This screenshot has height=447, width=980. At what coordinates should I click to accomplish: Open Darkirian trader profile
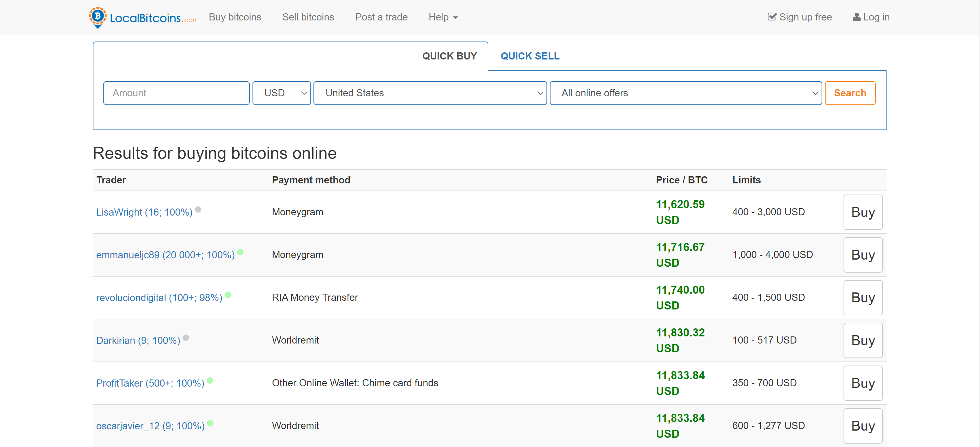[138, 340]
